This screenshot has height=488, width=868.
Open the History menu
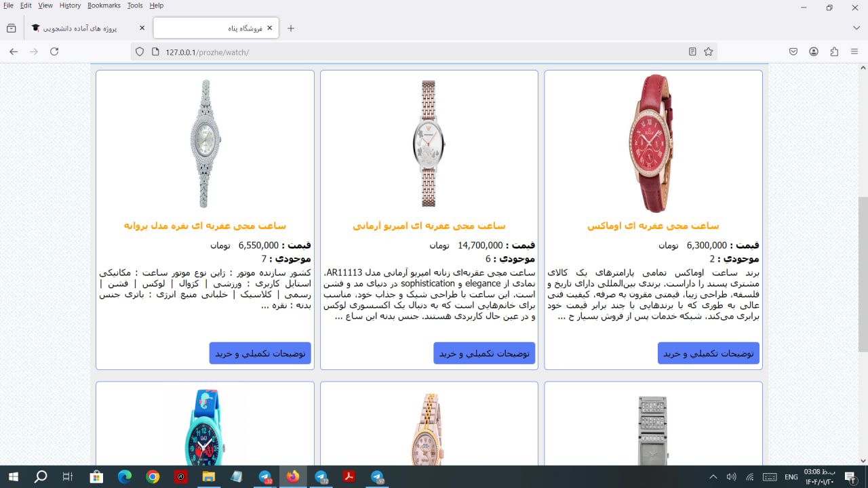pyautogui.click(x=70, y=5)
